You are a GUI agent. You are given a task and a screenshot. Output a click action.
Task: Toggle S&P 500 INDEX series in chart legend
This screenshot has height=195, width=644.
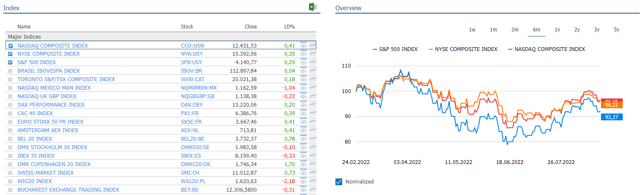(x=395, y=49)
